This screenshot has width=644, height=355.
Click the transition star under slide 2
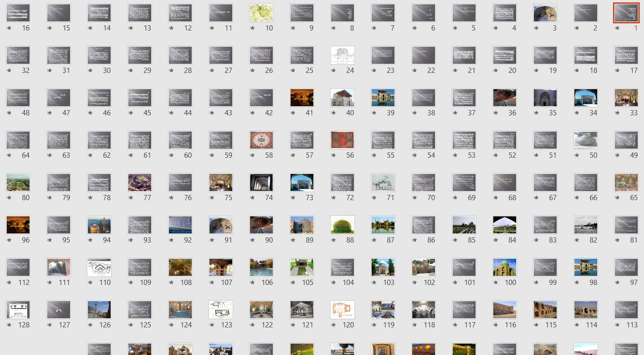tap(577, 28)
